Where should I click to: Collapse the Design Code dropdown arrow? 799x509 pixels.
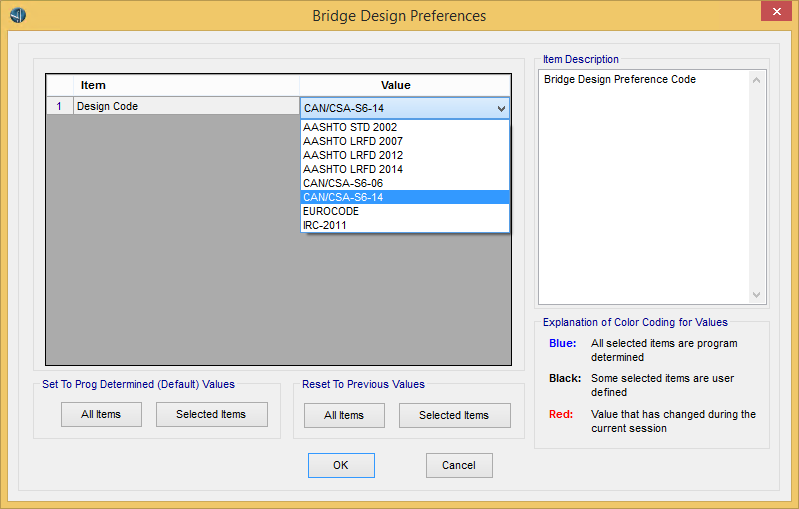[501, 108]
